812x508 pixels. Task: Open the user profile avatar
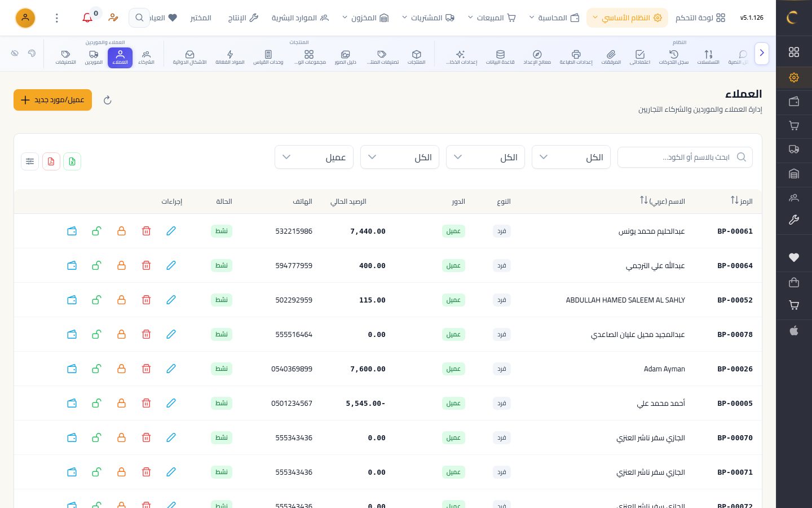(25, 18)
